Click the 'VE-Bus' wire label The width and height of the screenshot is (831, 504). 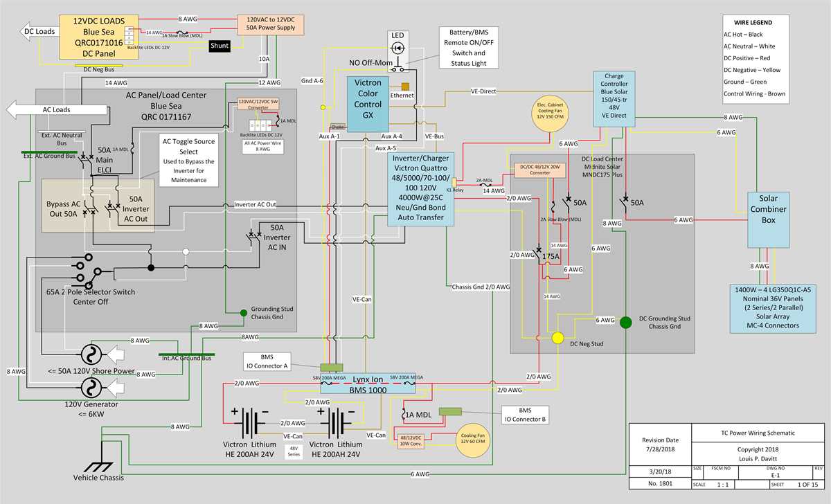tap(434, 136)
